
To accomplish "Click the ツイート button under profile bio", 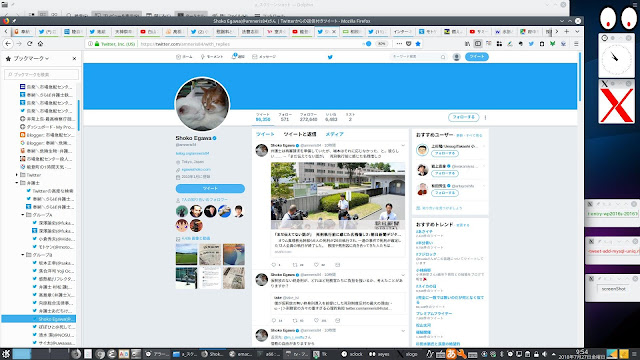I will point(210,189).
